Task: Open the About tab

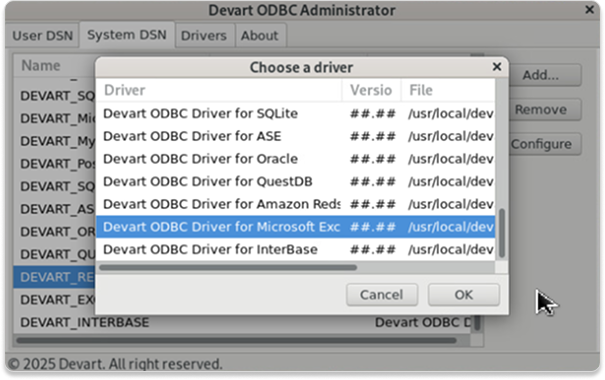Action: click(x=259, y=35)
